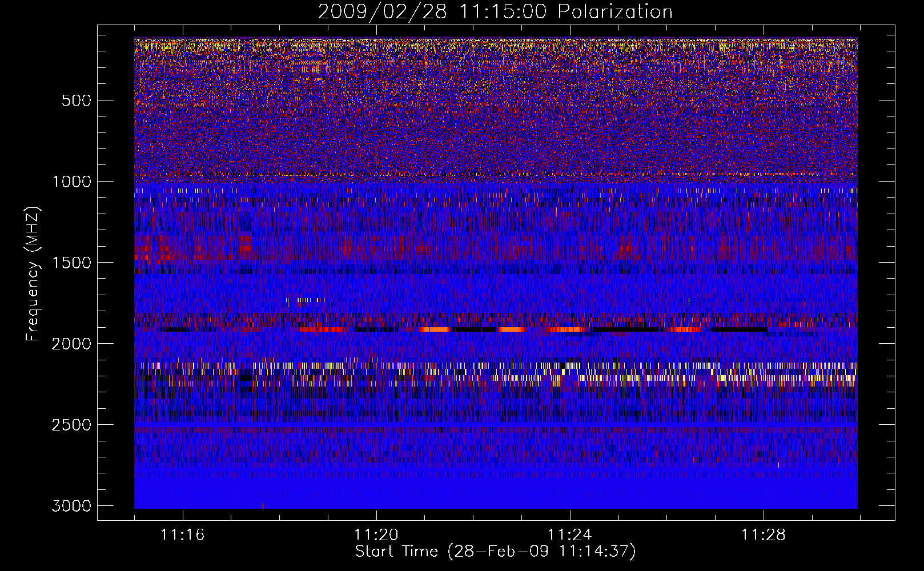Click the 2500 frequency tick label
Viewport: 924px width, 571px height.
pos(71,425)
